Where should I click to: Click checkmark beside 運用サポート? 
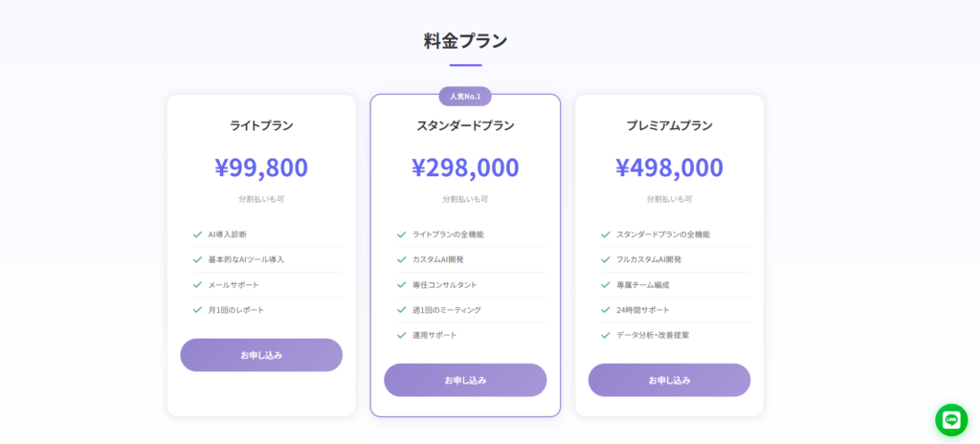402,335
